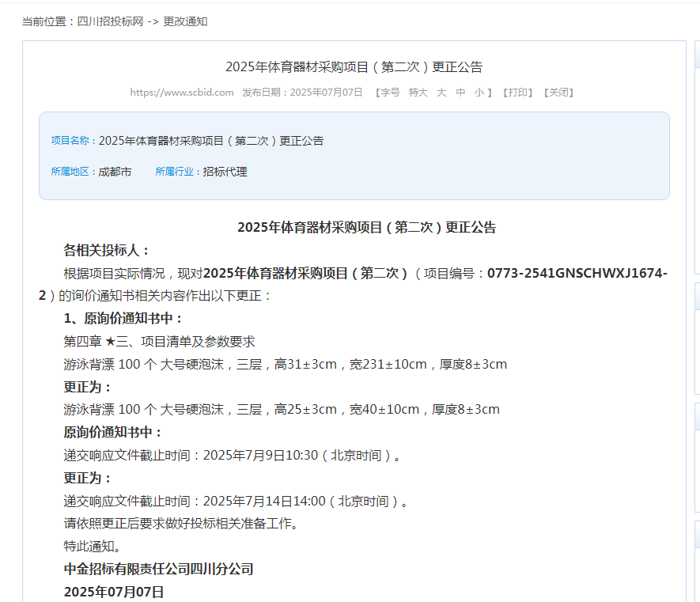This screenshot has width=700, height=602.
Task: Set font size to 小
Action: pos(479,93)
